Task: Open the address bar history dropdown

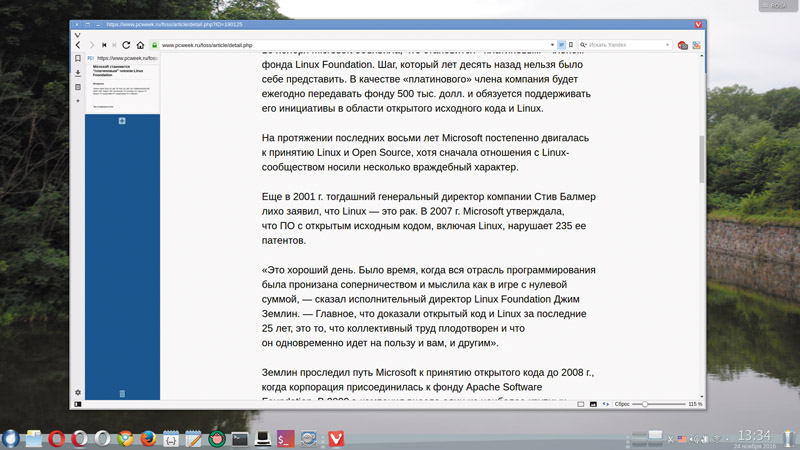Action: (x=552, y=45)
